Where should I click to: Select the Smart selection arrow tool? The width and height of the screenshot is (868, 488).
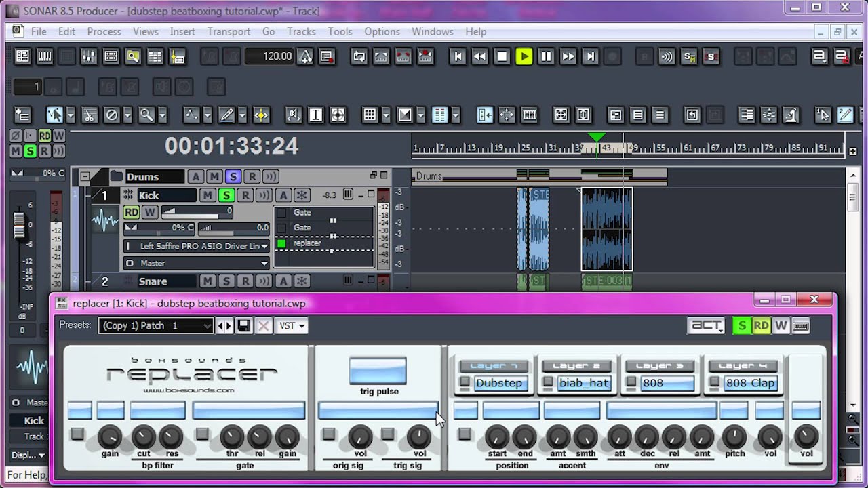pyautogui.click(x=54, y=115)
